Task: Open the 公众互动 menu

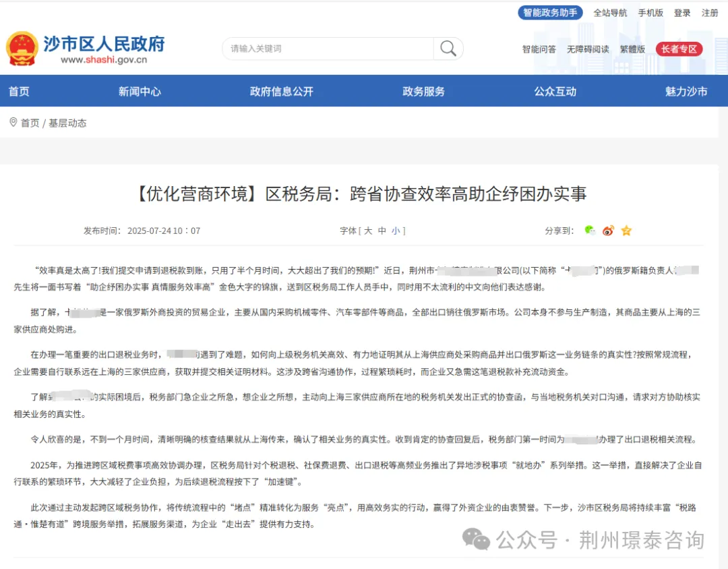Action: (555, 91)
